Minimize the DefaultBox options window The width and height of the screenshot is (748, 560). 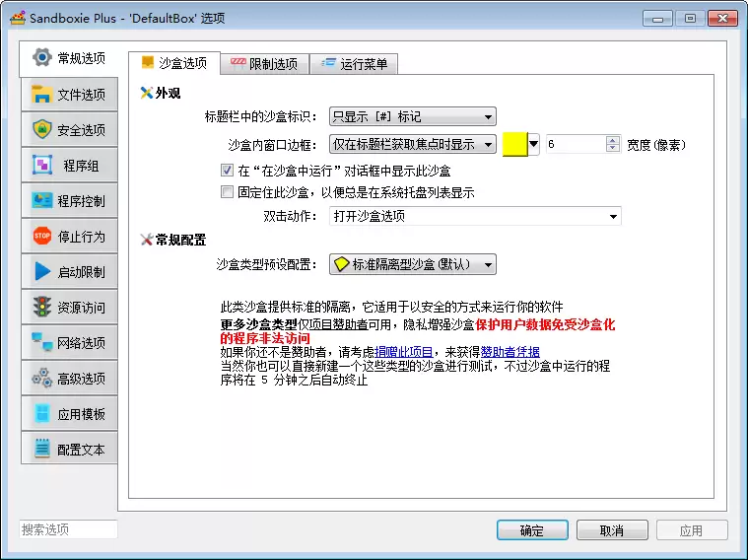pyautogui.click(x=658, y=19)
